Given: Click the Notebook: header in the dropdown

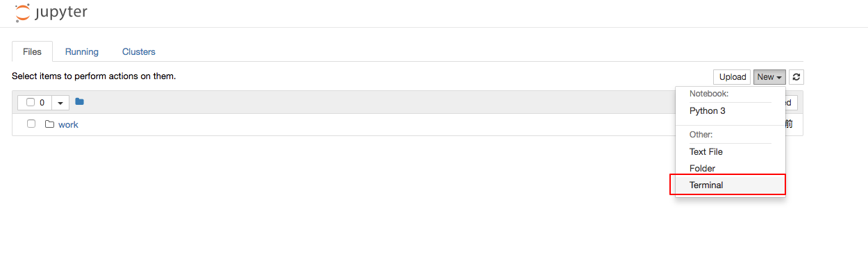Looking at the screenshot, I should [x=709, y=93].
